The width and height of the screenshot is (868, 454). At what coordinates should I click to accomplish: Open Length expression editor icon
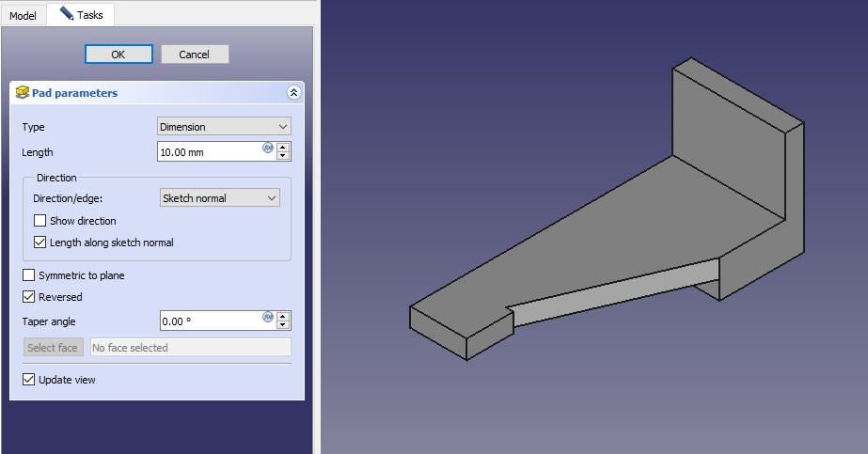tap(268, 148)
